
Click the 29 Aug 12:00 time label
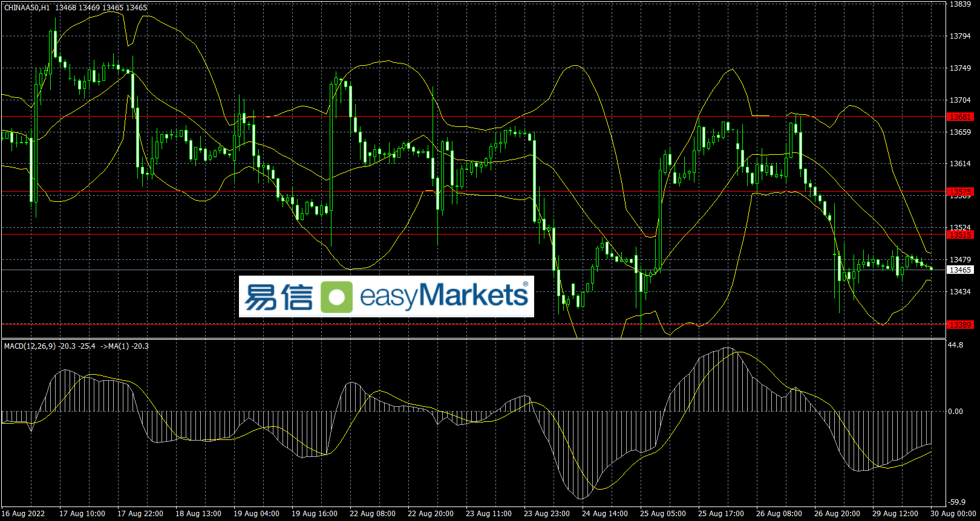point(895,514)
